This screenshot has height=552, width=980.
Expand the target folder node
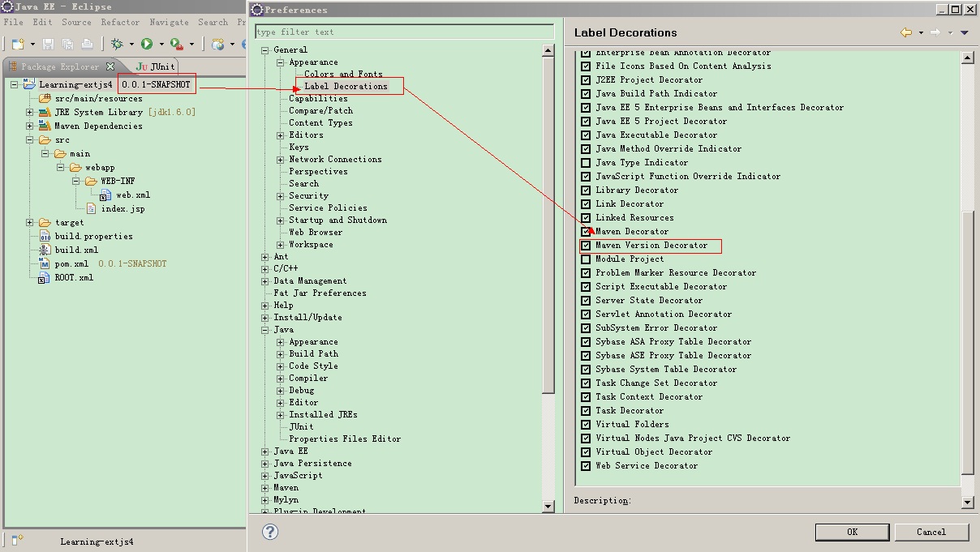click(x=30, y=222)
